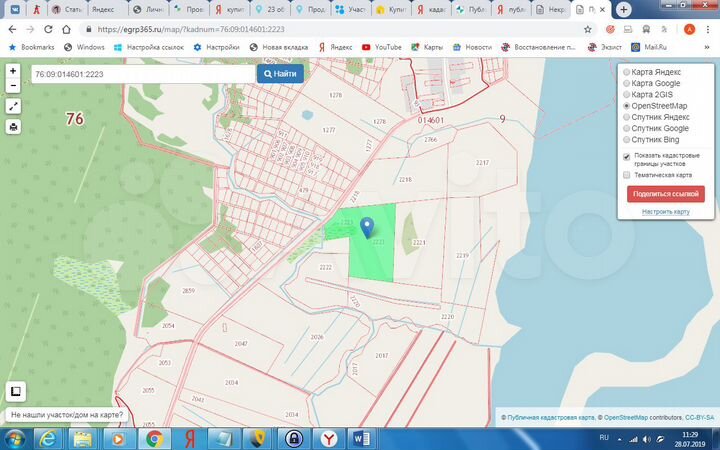720x450 pixels.
Task: Zoom out on the map
Action: click(13, 85)
